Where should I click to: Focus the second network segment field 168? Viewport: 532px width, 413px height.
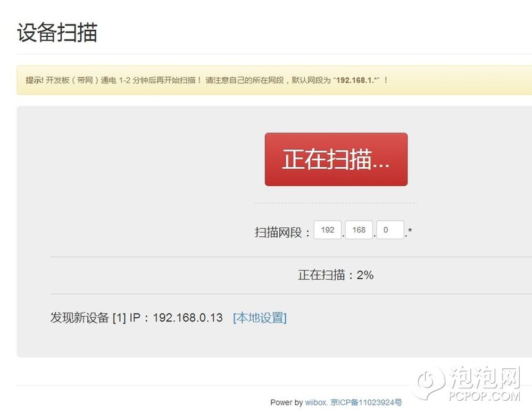pos(359,230)
